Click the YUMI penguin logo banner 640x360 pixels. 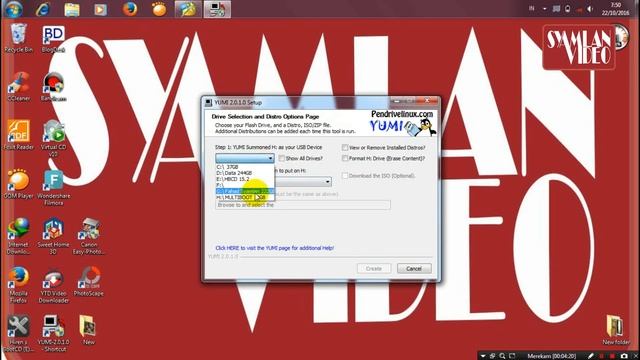pos(402,122)
